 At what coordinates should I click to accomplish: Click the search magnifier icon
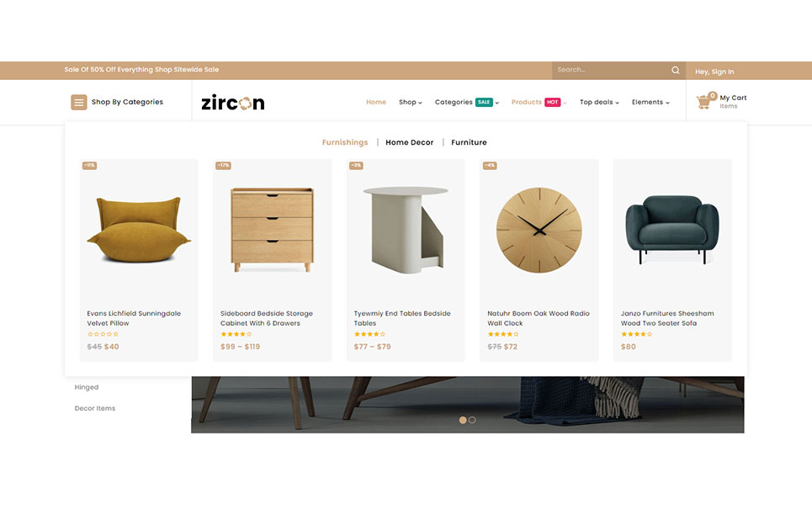coord(676,71)
